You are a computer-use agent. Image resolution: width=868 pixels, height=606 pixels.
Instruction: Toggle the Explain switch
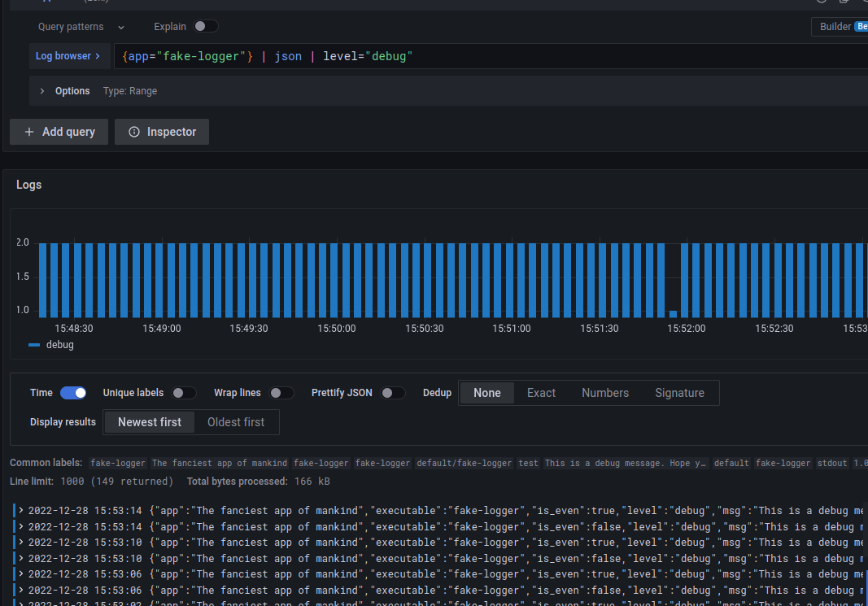pyautogui.click(x=205, y=27)
